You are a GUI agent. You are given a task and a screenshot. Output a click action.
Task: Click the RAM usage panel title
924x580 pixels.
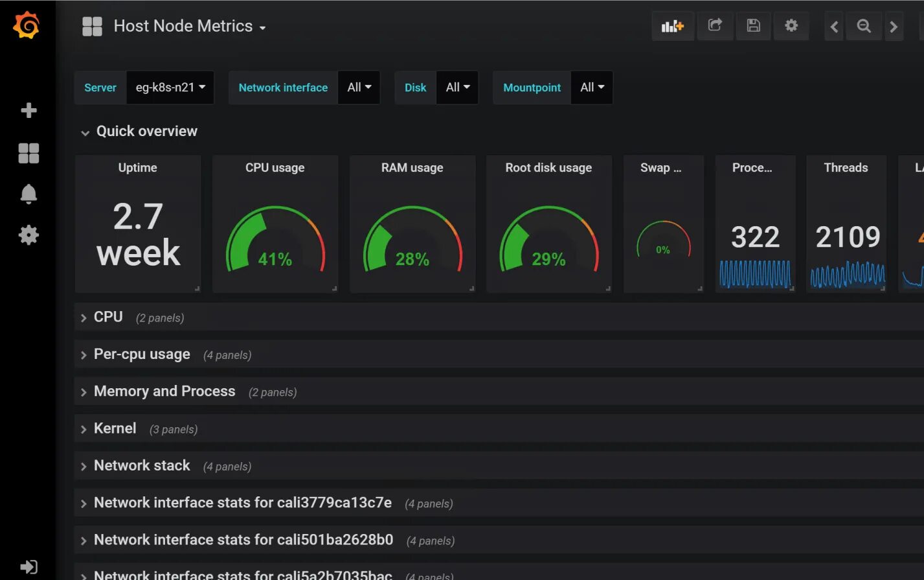412,168
